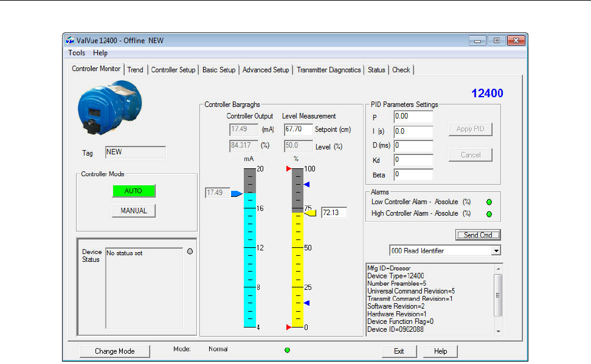591x364 pixels.
Task: Click the 'Device ID=0902088' line
Action: [395, 329]
